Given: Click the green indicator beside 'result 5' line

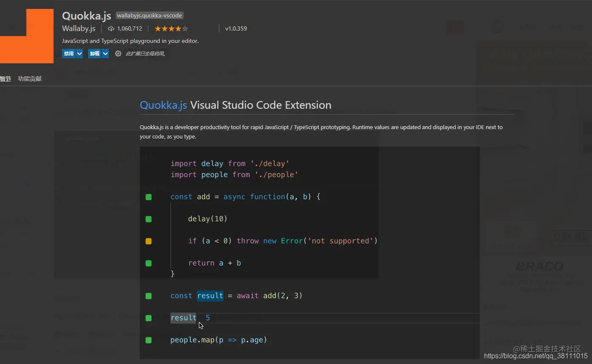Looking at the screenshot, I should click(x=148, y=318).
